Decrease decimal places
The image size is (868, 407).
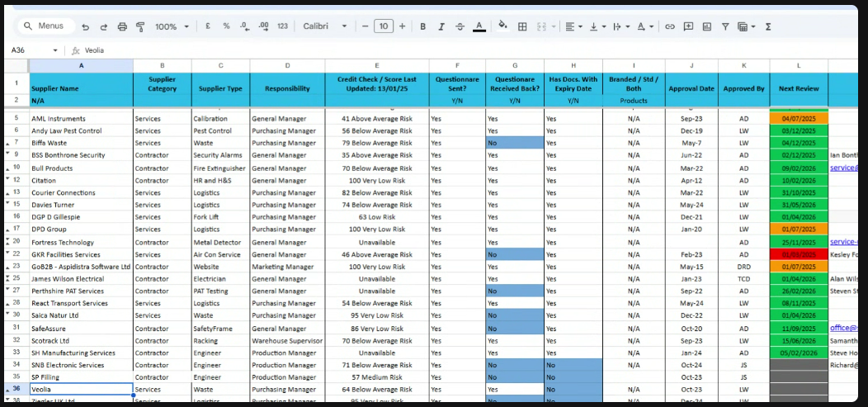tap(245, 26)
